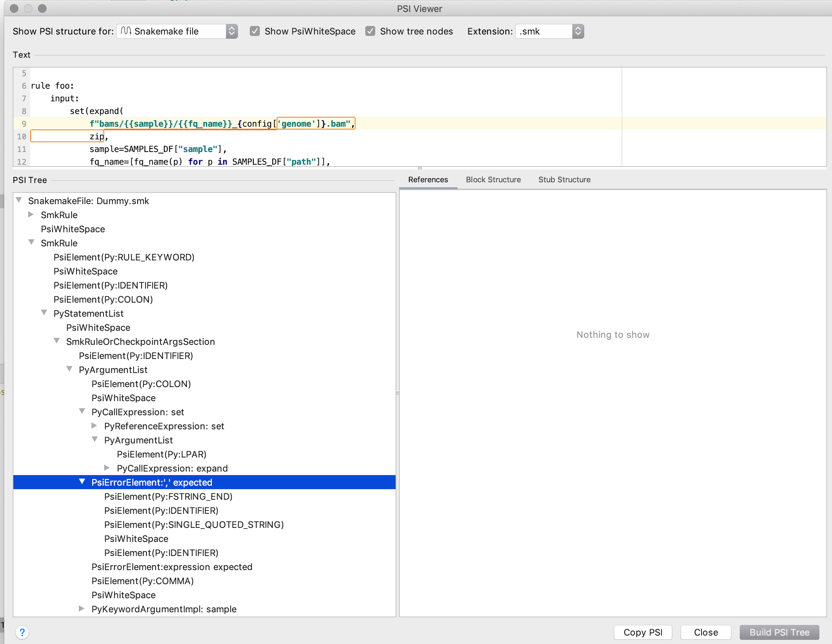Disable Show tree nodes
Viewport: 832px width, 644px height.
370,31
